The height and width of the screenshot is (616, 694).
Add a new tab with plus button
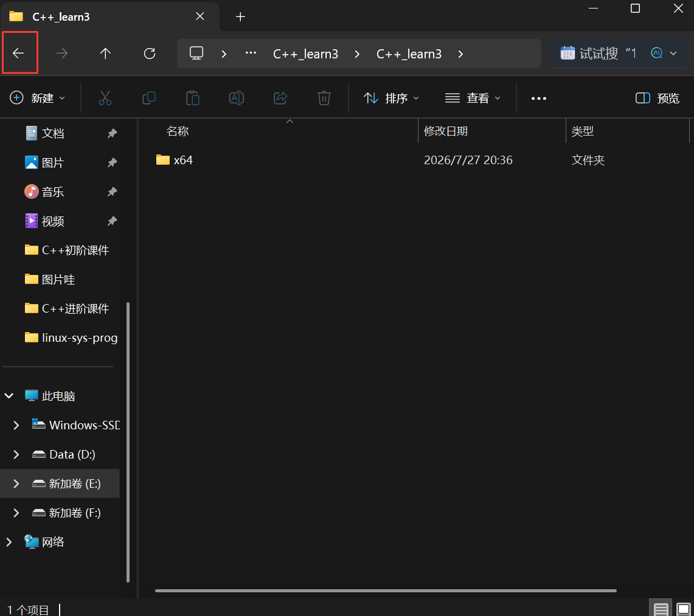tap(240, 17)
